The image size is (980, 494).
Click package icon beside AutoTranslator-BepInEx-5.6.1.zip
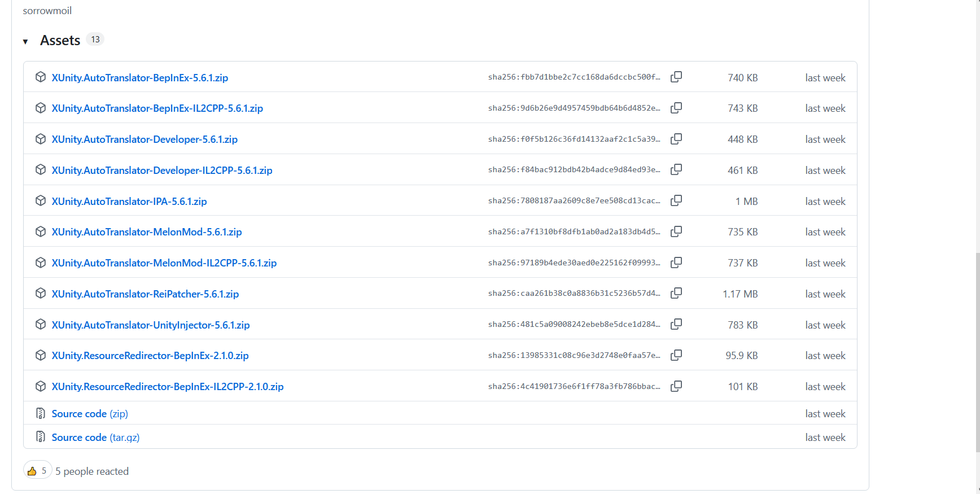pos(41,77)
